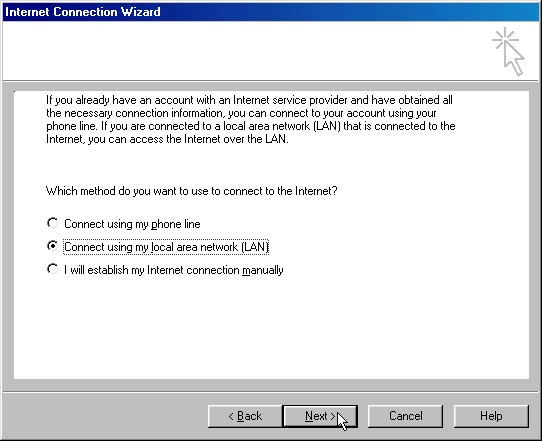Image resolution: width=542 pixels, height=441 pixels.
Task: Click the gray footer area left of Back
Action: click(x=105, y=416)
